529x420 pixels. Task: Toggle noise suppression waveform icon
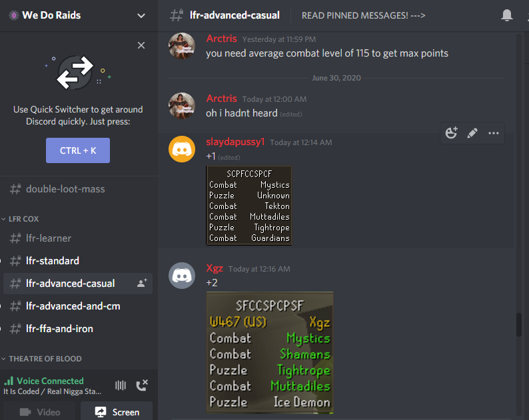click(x=121, y=385)
